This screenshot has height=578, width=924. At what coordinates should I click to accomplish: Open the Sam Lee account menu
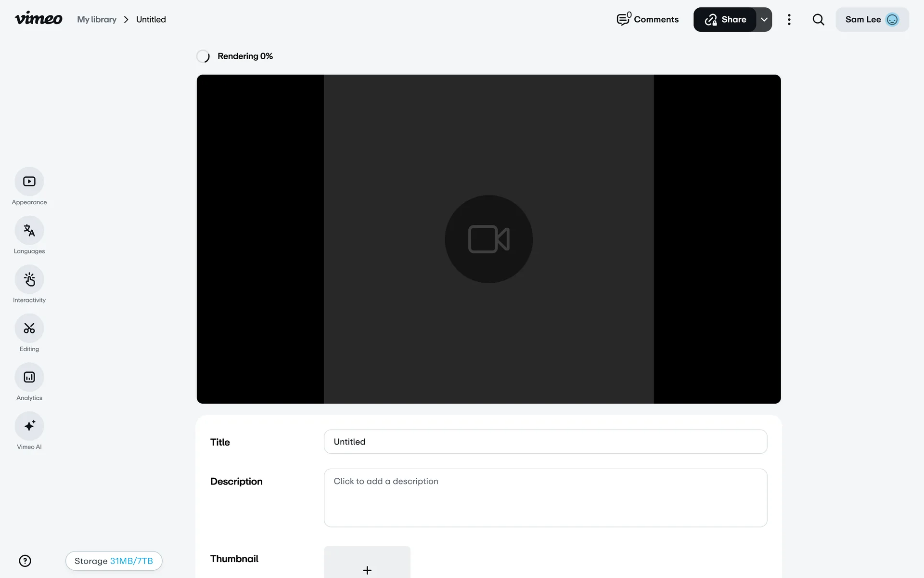pyautogui.click(x=872, y=20)
